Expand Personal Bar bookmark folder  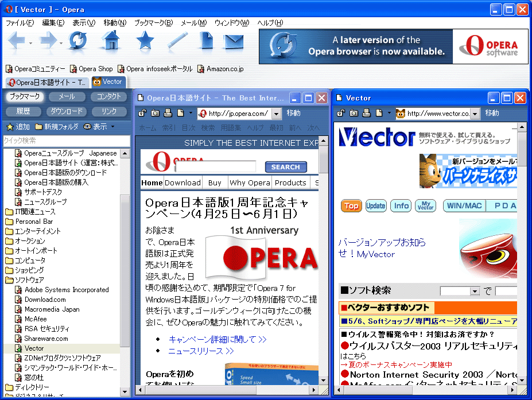coord(29,222)
